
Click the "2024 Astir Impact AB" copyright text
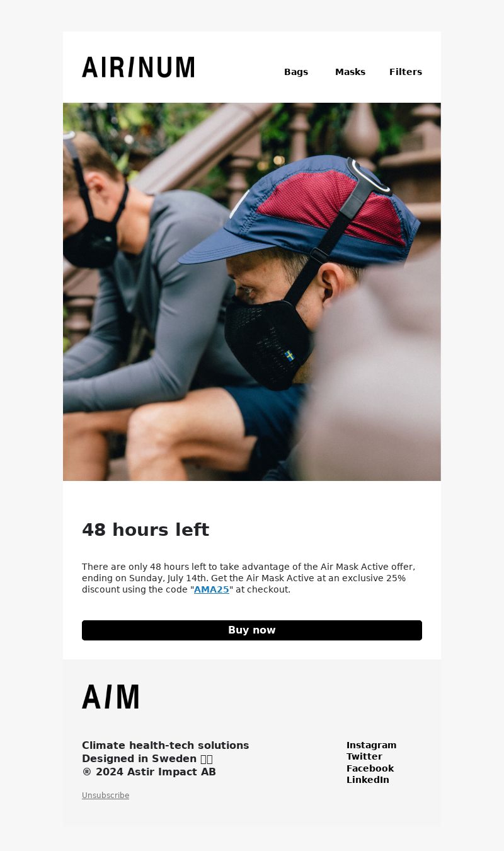click(156, 772)
